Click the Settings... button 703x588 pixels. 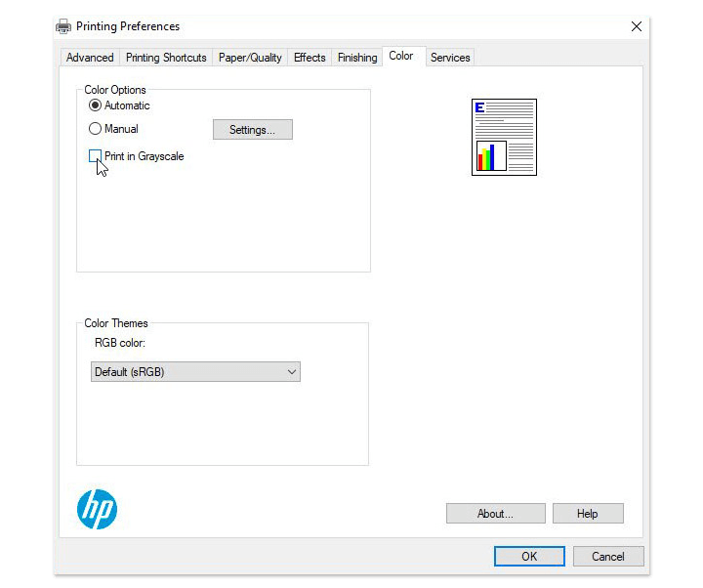point(252,130)
